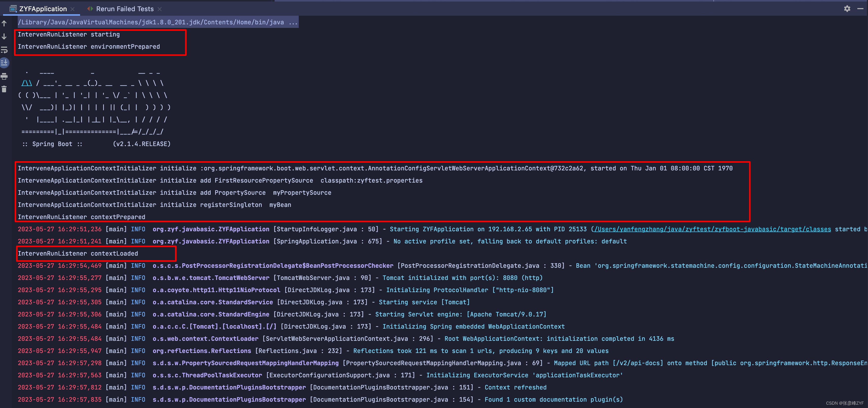
Task: Click the Down the Stack Trace arrow
Action: pos(4,37)
